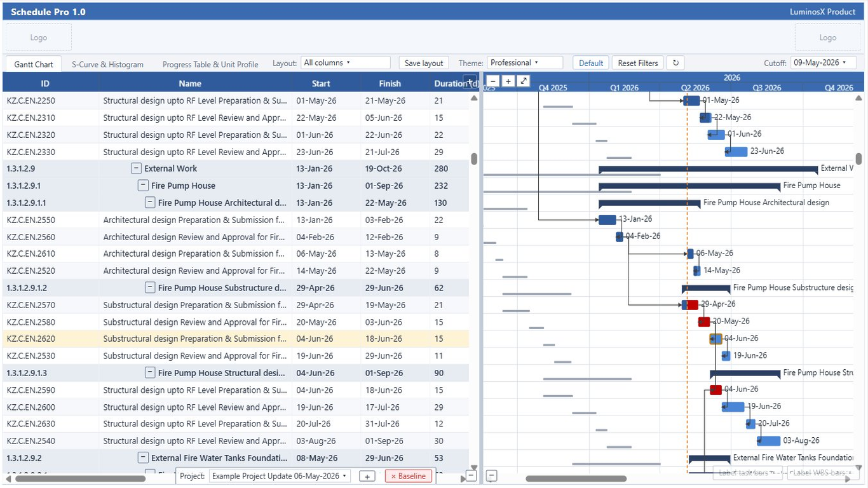Screen dimensions: 868x488
Task: Collapse External Fire Water Tanks Foundation group
Action: (x=143, y=457)
